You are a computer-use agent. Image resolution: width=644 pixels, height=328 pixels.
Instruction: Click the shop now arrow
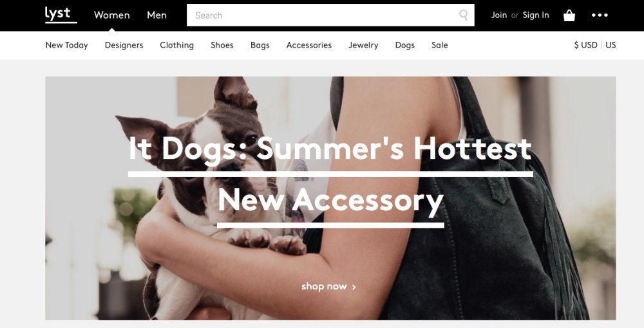pyautogui.click(x=354, y=287)
